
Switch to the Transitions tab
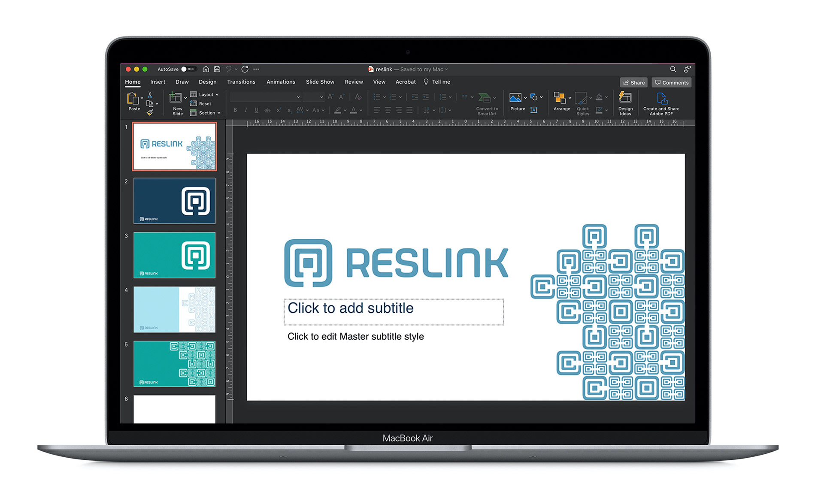point(241,82)
